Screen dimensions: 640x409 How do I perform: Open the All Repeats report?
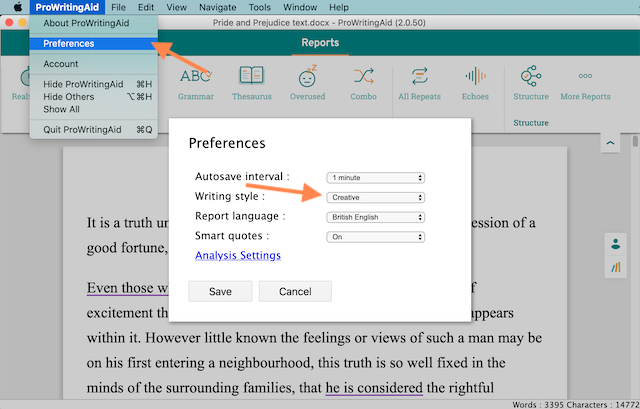(420, 84)
